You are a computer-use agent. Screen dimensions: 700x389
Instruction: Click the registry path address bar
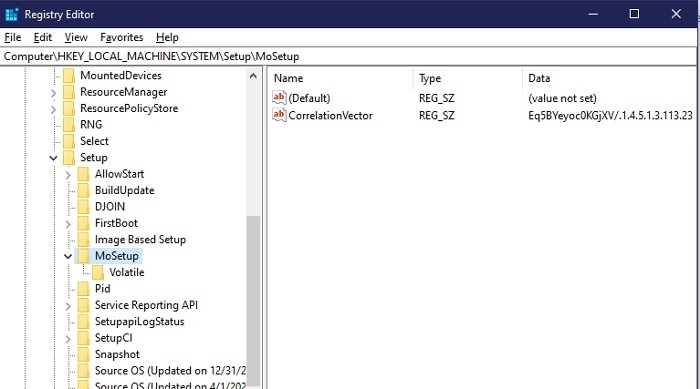coord(348,56)
